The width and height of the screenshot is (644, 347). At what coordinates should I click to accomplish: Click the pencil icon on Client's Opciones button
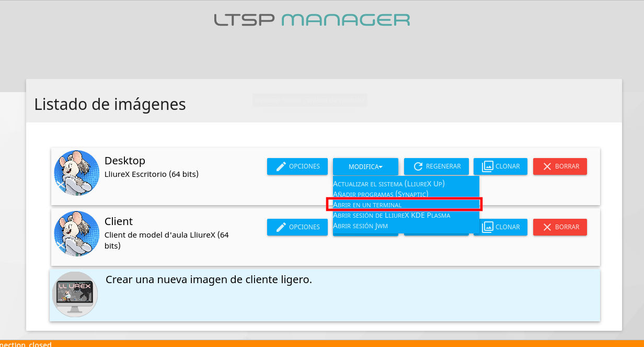[281, 227]
